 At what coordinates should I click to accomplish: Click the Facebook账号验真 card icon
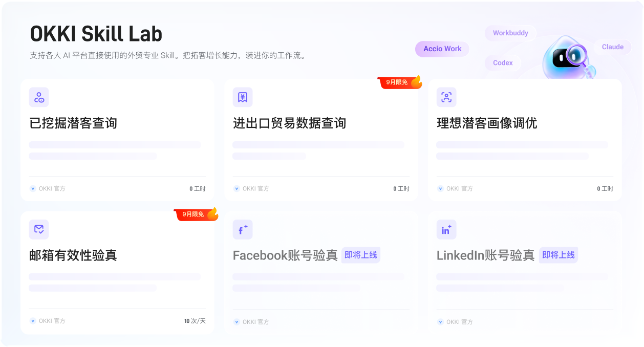pyautogui.click(x=243, y=230)
